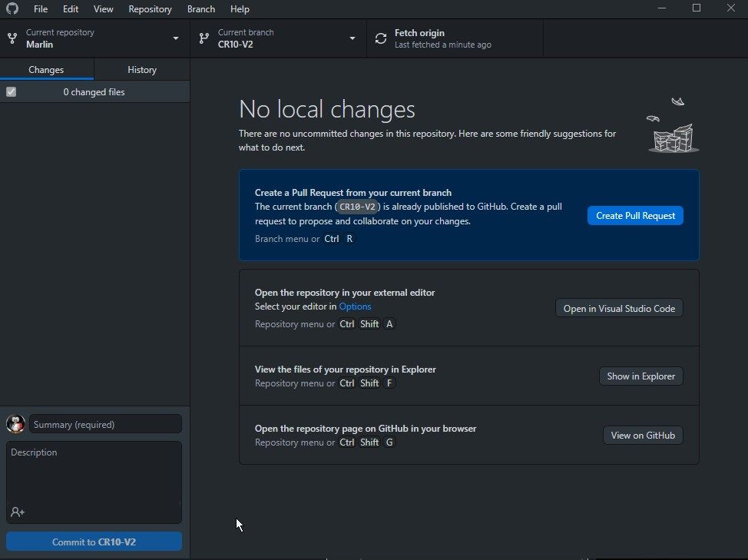Click the Description text area

(94, 472)
